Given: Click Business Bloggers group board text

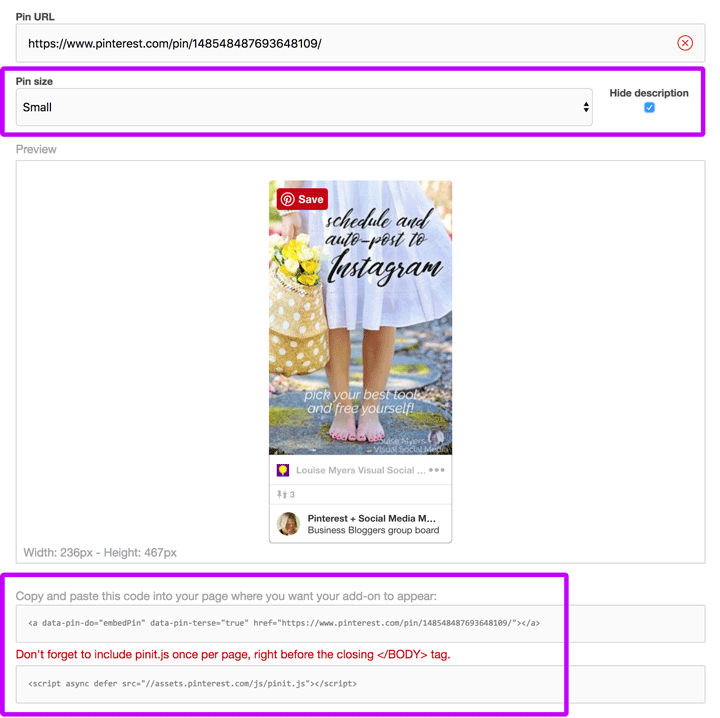Looking at the screenshot, I should click(x=373, y=530).
